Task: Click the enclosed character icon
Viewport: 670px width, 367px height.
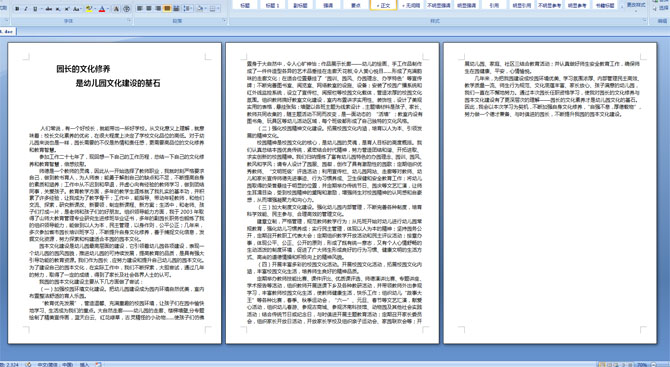Action: coord(127,9)
